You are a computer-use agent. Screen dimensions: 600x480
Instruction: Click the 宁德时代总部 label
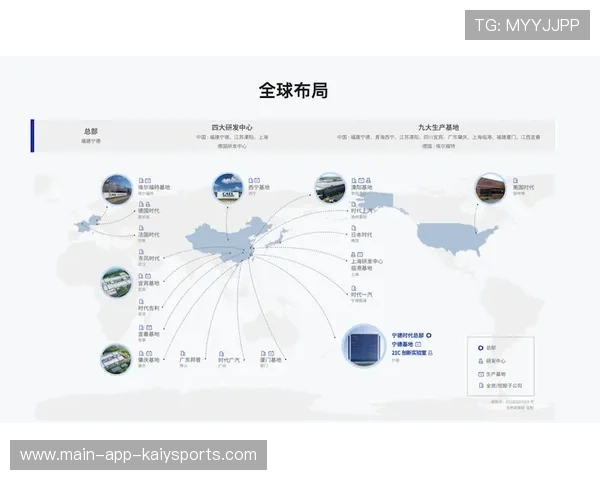pyautogui.click(x=408, y=335)
